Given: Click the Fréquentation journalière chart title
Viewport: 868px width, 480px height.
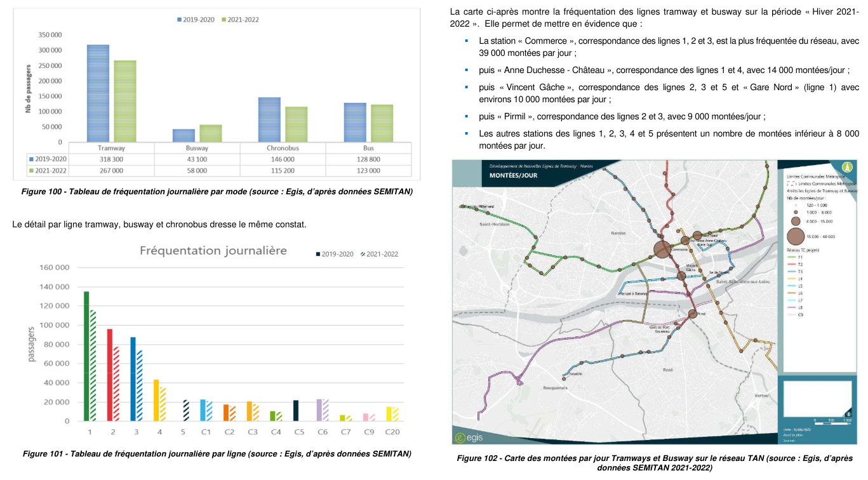Looking at the screenshot, I should (x=213, y=251).
